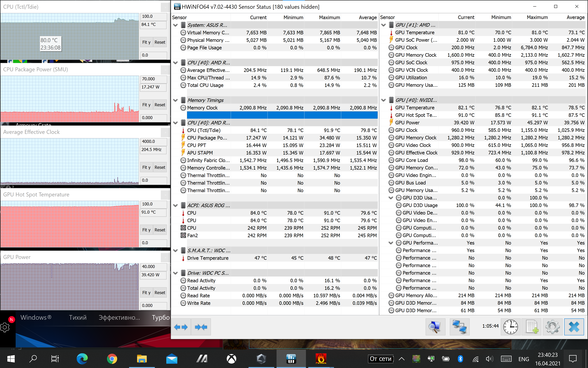Open Armoury Crate settings gear icon
588x368 pixels.
tap(5, 327)
